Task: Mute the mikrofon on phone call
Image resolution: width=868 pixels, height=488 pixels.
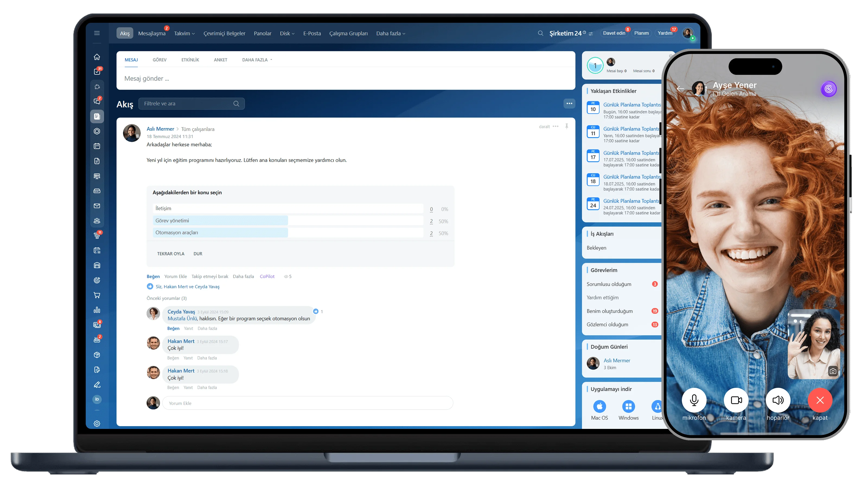Action: tap(694, 400)
